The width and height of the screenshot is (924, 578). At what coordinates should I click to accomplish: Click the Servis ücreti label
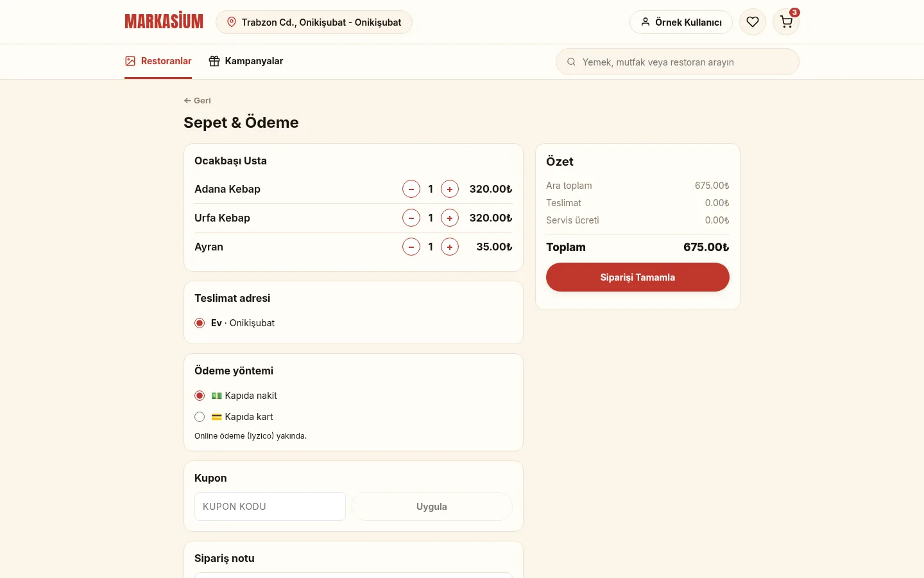point(572,220)
